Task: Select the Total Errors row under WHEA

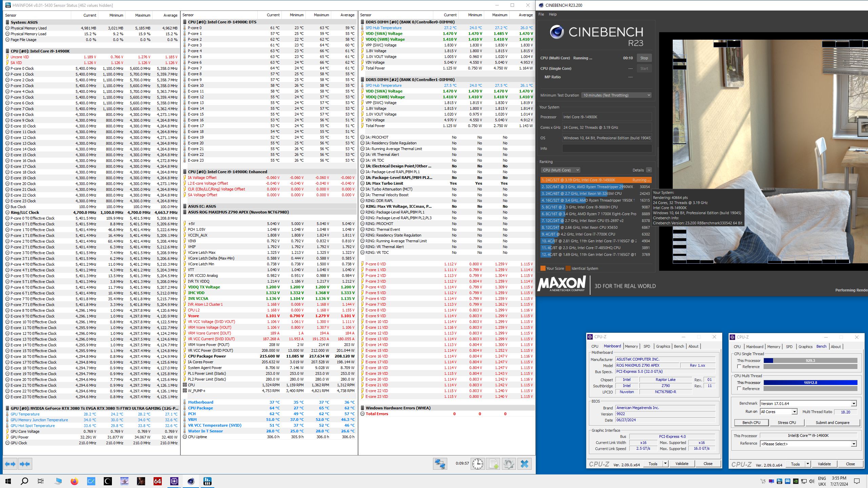Action: [x=447, y=414]
